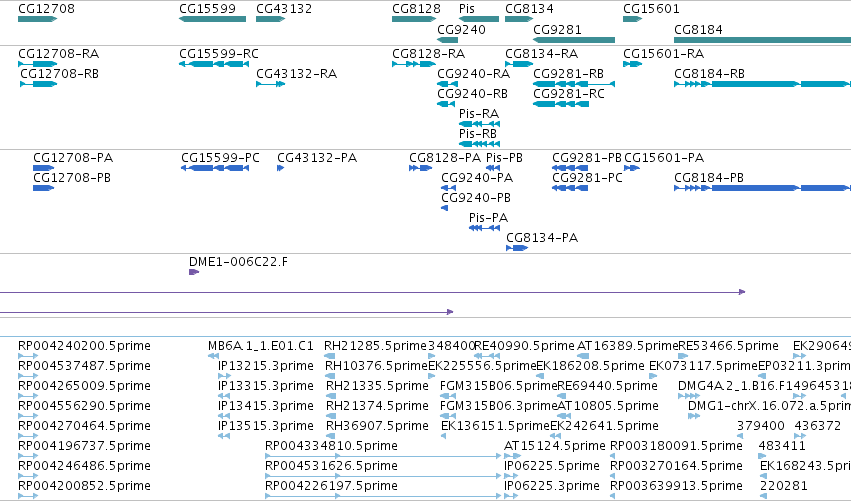This screenshot has width=851, height=501.
Task: Select the small purple DME1-006C22.F glyph
Action: (x=194, y=272)
